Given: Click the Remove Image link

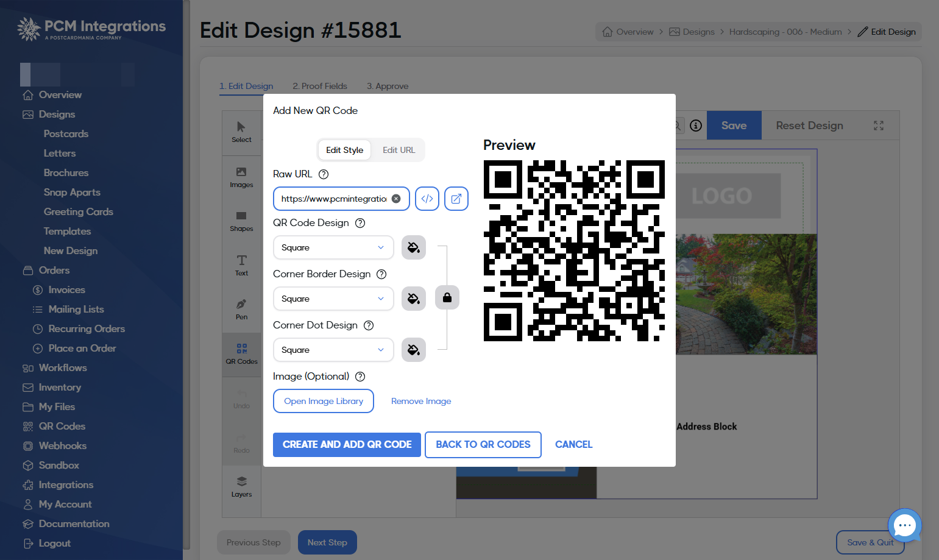Looking at the screenshot, I should point(421,401).
